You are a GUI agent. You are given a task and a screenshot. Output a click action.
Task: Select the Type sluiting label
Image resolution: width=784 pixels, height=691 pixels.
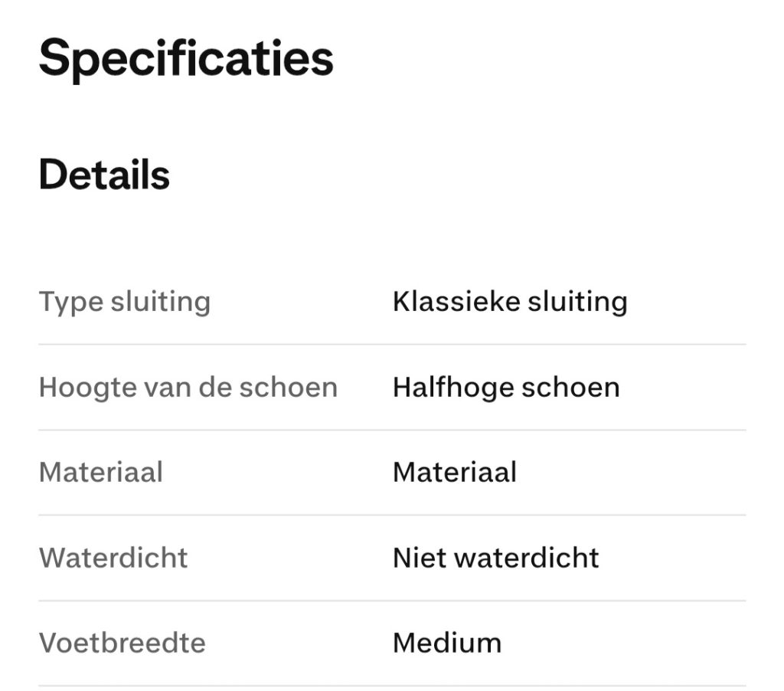(124, 302)
